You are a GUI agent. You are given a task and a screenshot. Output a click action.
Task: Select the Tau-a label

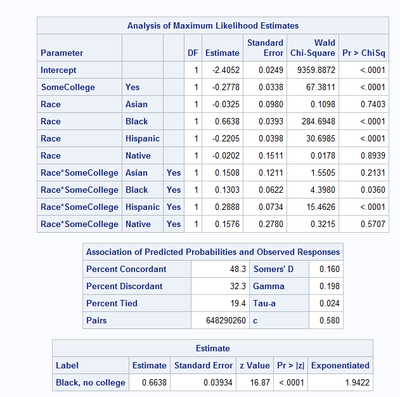click(x=264, y=303)
